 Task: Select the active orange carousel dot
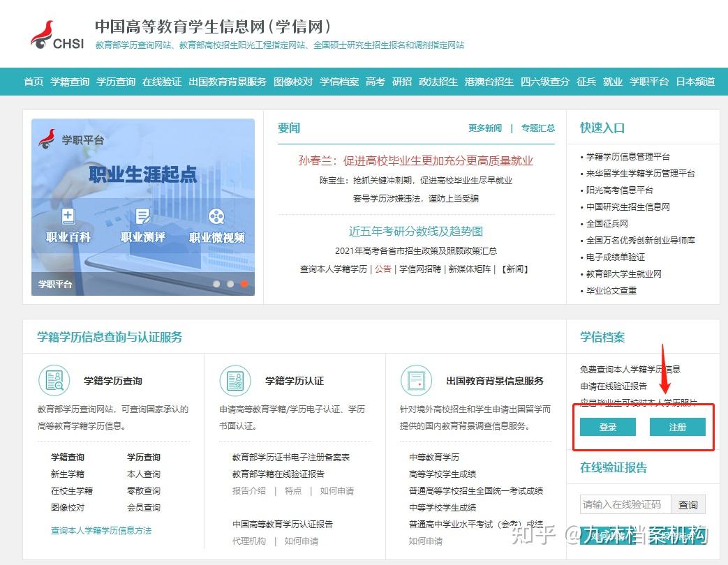(244, 284)
